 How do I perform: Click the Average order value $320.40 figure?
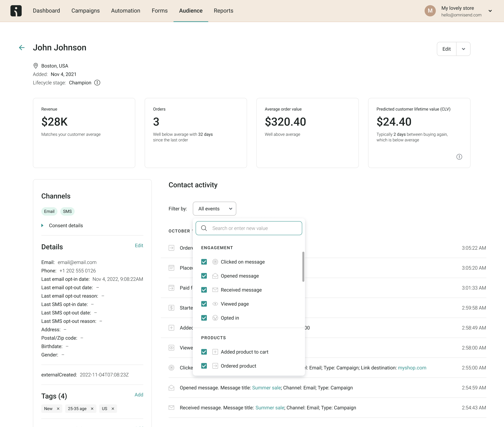coord(286,122)
